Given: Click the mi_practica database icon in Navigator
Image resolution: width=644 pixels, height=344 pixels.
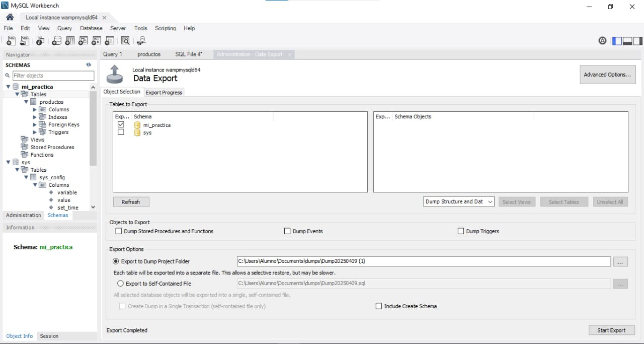Looking at the screenshot, I should point(16,87).
